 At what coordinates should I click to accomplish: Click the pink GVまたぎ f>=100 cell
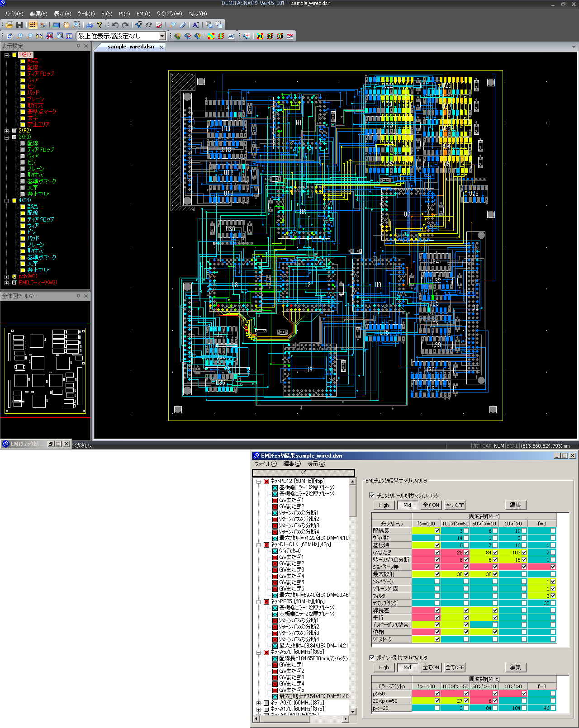(427, 553)
